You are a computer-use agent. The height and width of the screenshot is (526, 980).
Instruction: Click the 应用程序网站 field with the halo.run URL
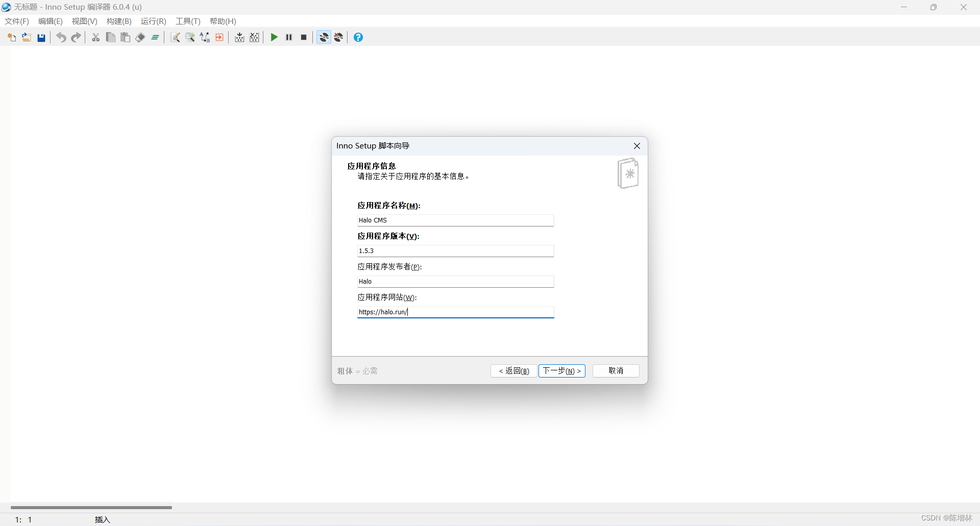coord(455,312)
